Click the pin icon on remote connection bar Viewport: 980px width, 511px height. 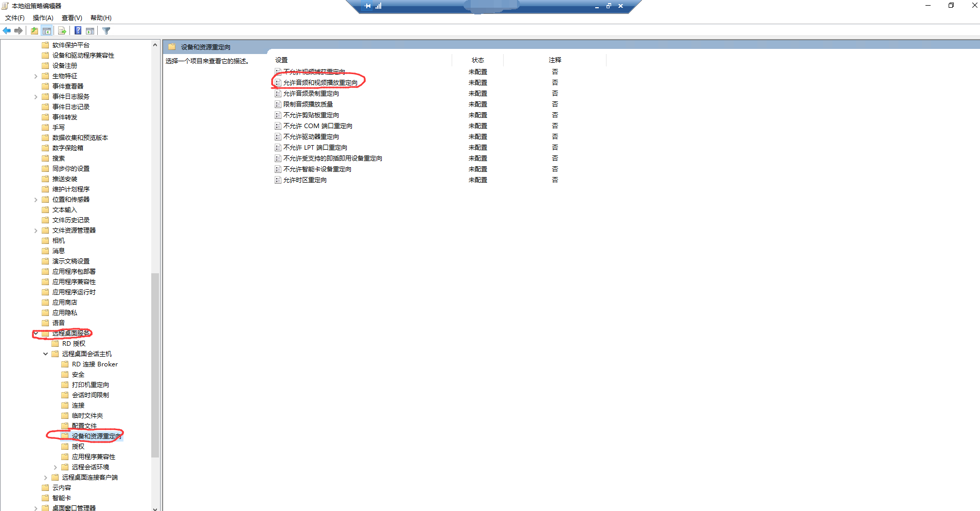(x=367, y=6)
